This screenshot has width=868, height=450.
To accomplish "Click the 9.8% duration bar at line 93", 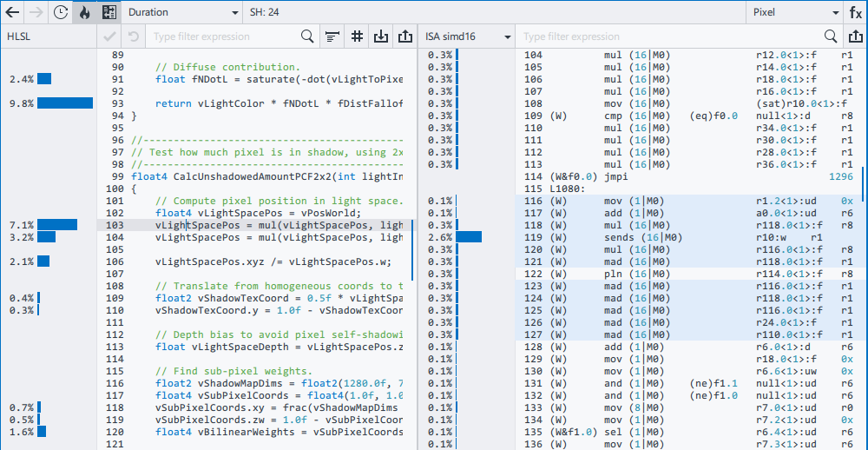I will coord(64,103).
